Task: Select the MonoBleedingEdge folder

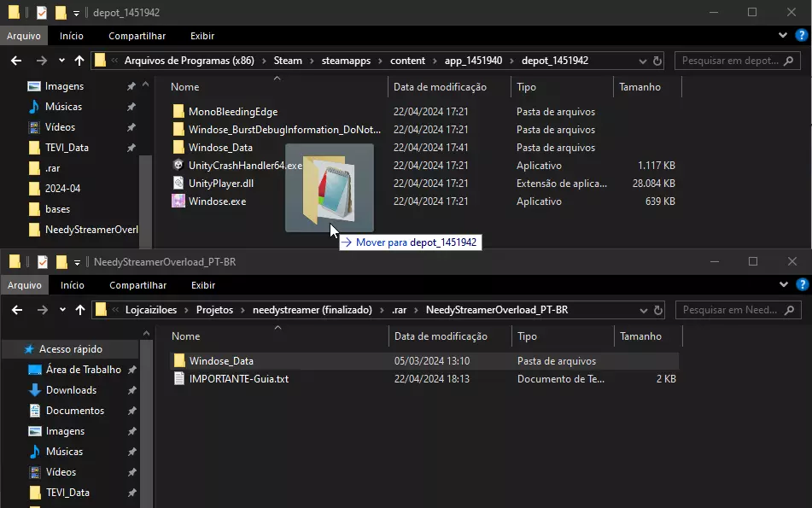Action: 233,112
